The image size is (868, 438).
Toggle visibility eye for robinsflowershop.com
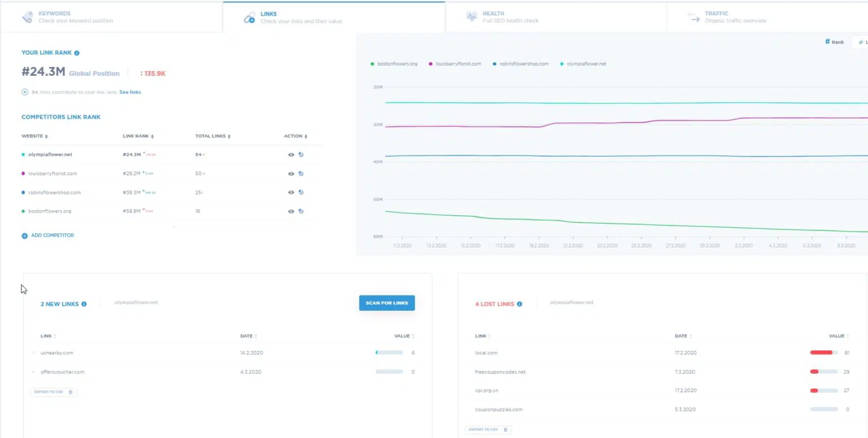(x=291, y=192)
